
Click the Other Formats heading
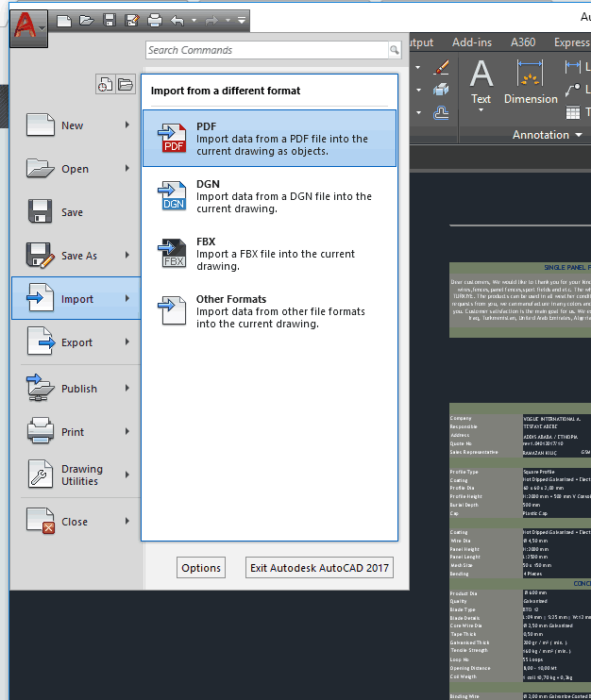pyautogui.click(x=231, y=299)
